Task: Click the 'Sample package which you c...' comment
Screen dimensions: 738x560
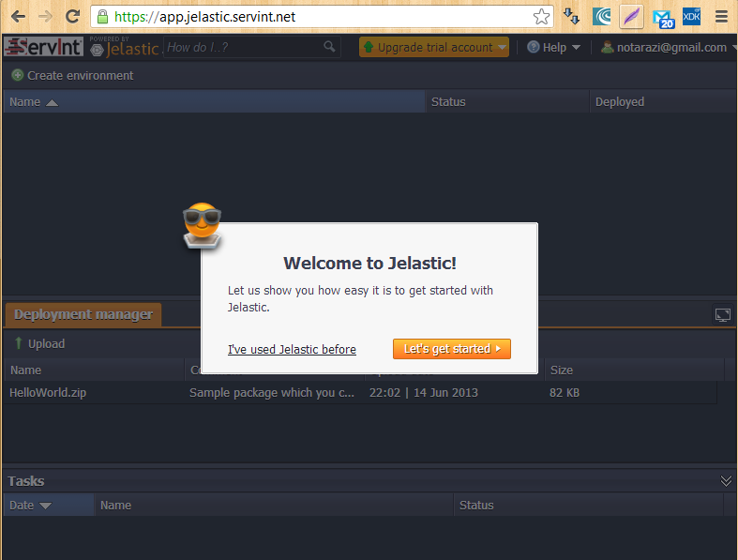Action: click(x=272, y=393)
